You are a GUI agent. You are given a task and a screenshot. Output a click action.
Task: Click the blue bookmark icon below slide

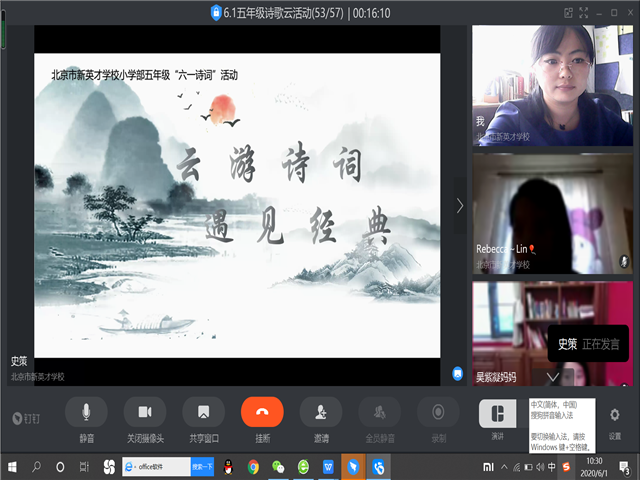(457, 373)
